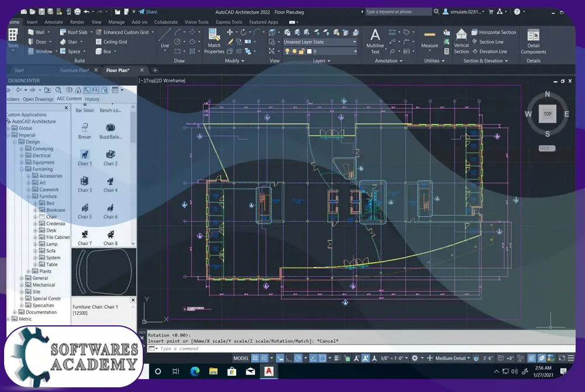The image size is (585, 392).
Task: Select the Move tool in Modify panel
Action: tap(230, 32)
